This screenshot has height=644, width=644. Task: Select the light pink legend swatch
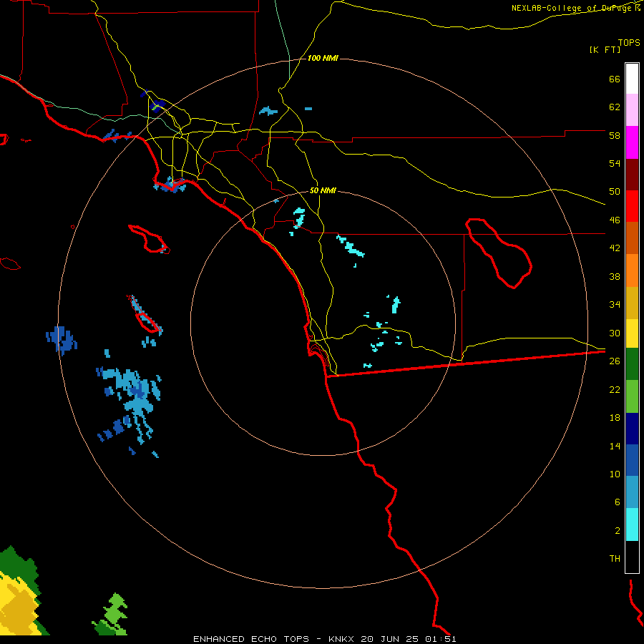pyautogui.click(x=632, y=110)
